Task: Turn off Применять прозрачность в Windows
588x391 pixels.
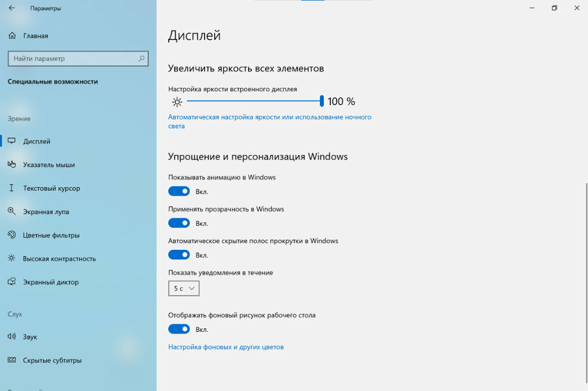Action: pos(179,223)
